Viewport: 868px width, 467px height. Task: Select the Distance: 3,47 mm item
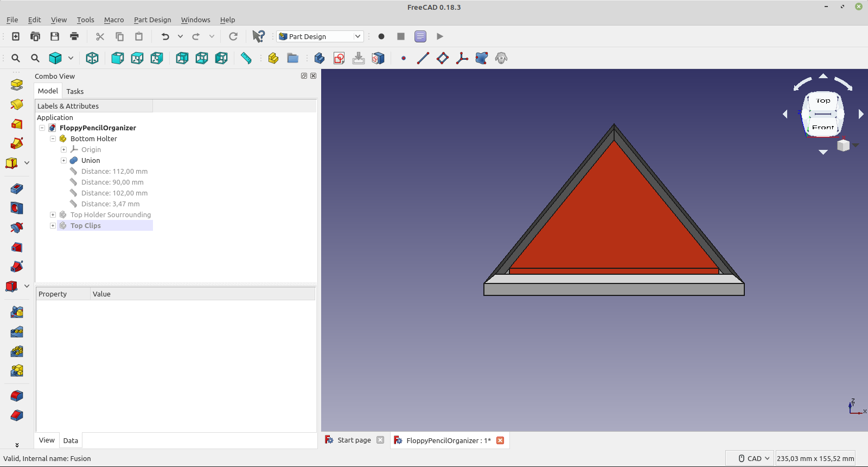pyautogui.click(x=111, y=204)
